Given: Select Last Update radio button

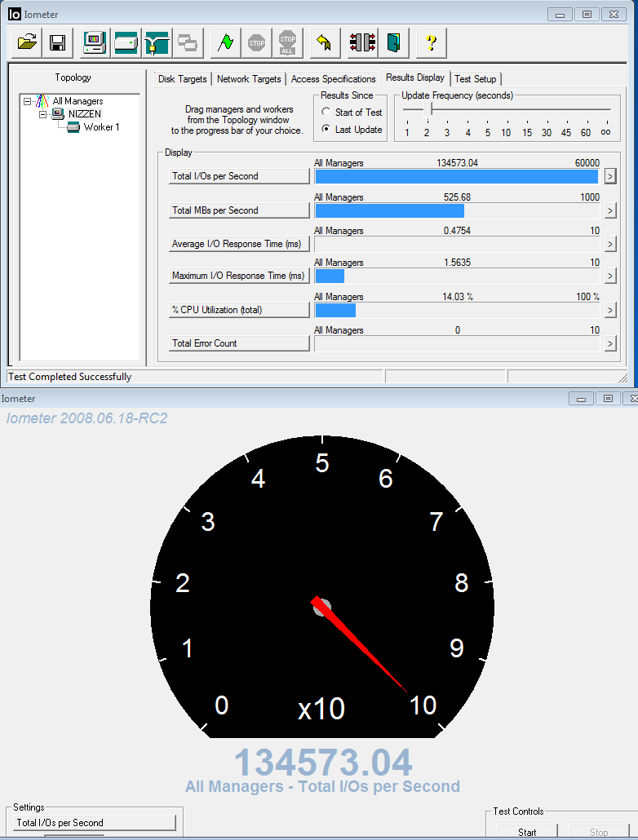Looking at the screenshot, I should 326,129.
